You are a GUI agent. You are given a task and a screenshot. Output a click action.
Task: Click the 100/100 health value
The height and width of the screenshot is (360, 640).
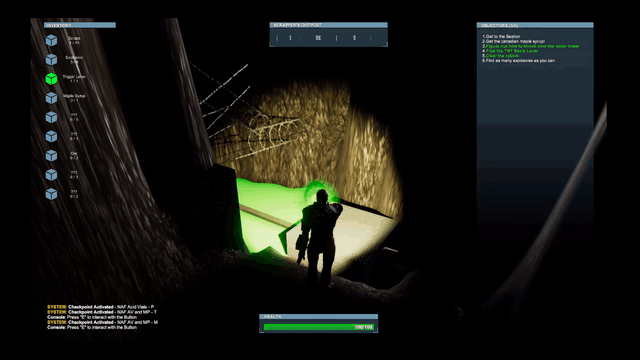pyautogui.click(x=363, y=327)
